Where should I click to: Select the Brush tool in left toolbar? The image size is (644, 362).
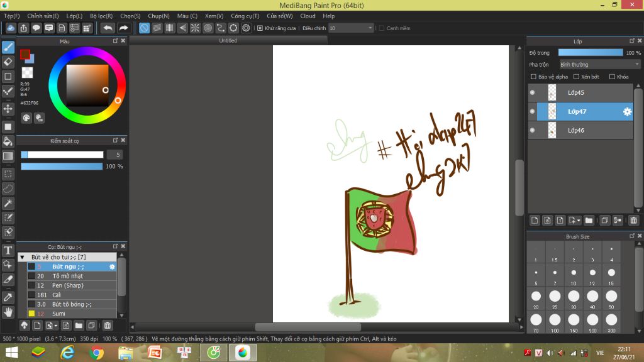tap(8, 47)
